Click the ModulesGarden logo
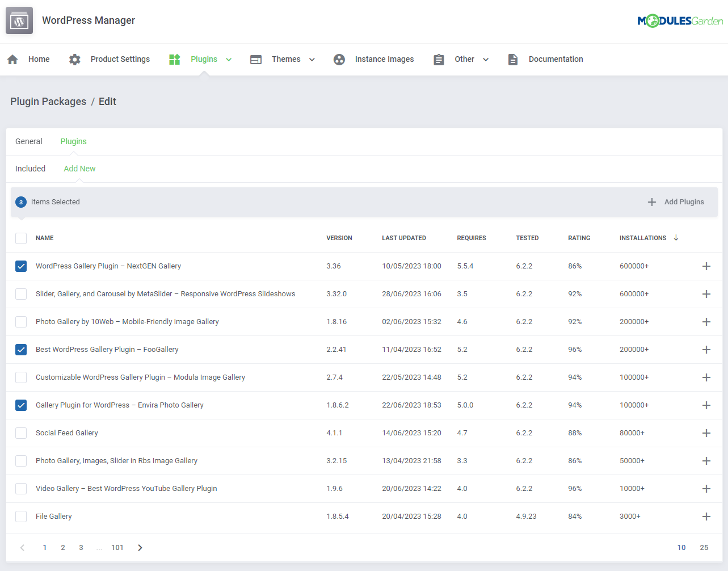This screenshot has width=728, height=571. point(680,21)
